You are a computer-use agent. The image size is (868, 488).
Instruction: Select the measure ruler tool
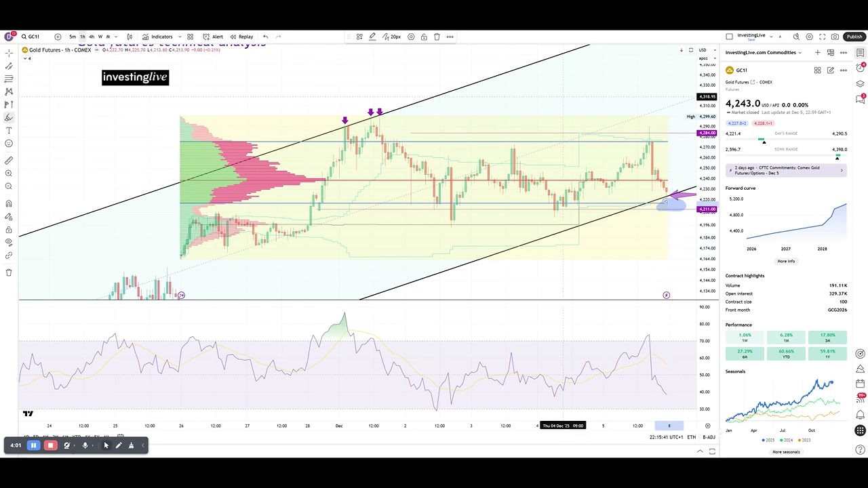(x=9, y=161)
